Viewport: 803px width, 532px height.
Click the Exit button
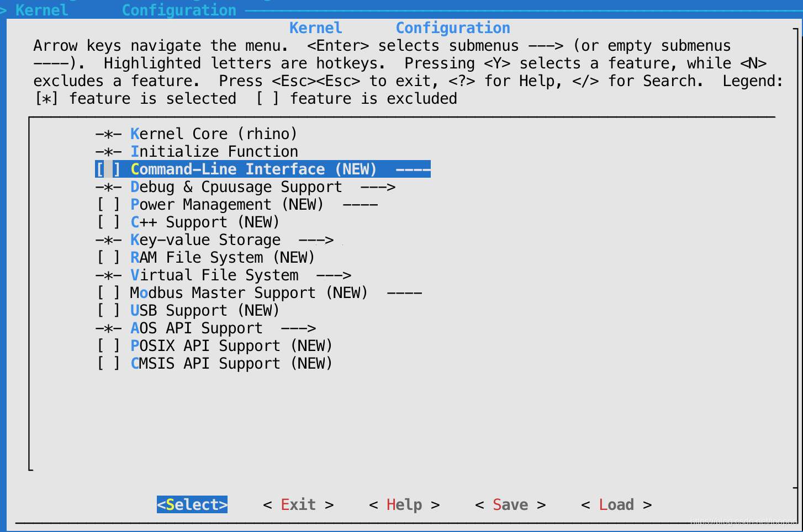[x=298, y=504]
